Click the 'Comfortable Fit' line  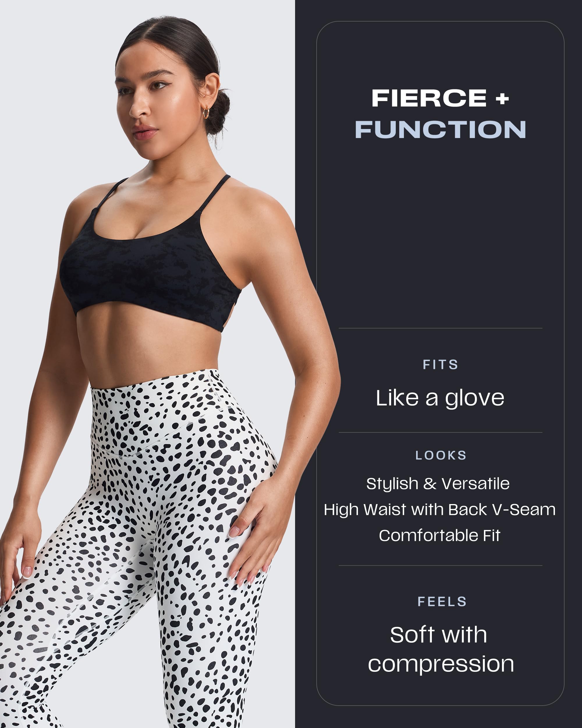pyautogui.click(x=440, y=536)
